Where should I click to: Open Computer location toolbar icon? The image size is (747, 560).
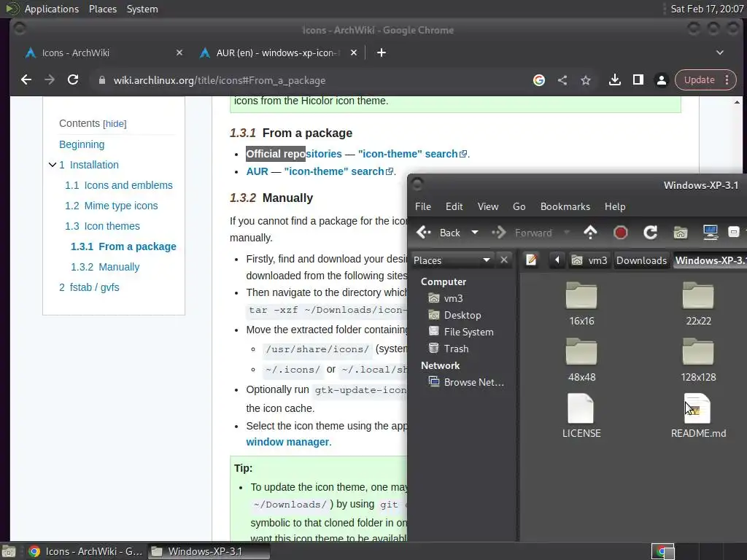(711, 233)
